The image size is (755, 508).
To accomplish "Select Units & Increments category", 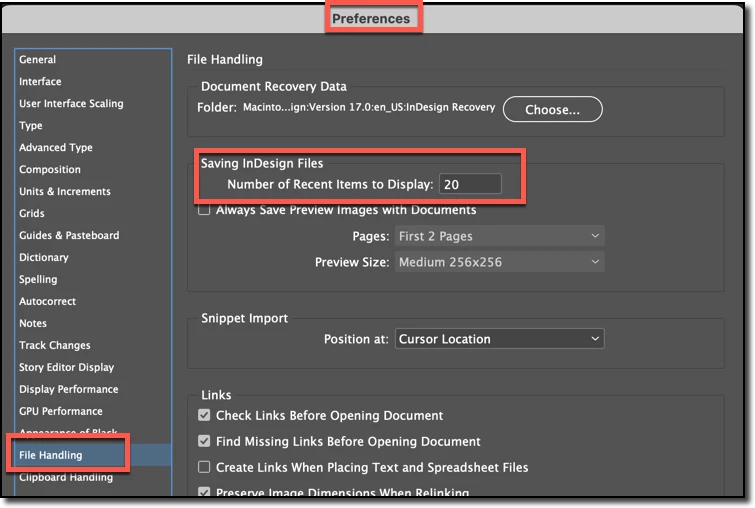I will [x=65, y=191].
